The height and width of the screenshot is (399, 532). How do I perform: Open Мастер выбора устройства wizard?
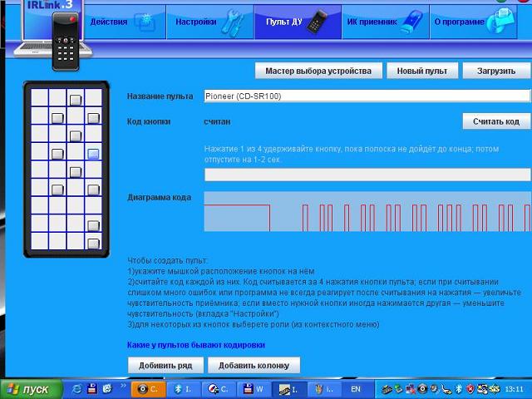[x=318, y=71]
